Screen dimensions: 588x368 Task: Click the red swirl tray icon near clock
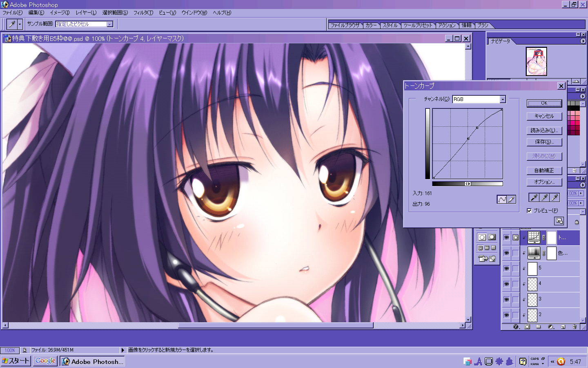pos(561,361)
